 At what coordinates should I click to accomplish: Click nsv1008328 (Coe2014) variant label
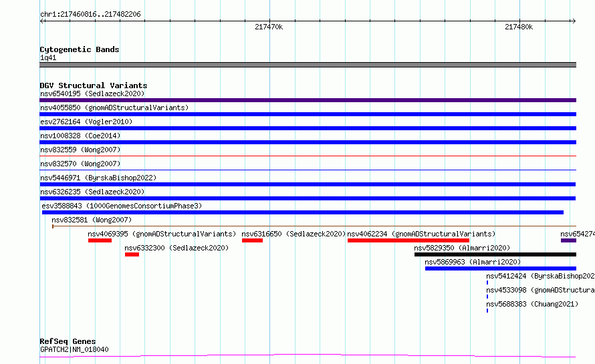[80, 136]
